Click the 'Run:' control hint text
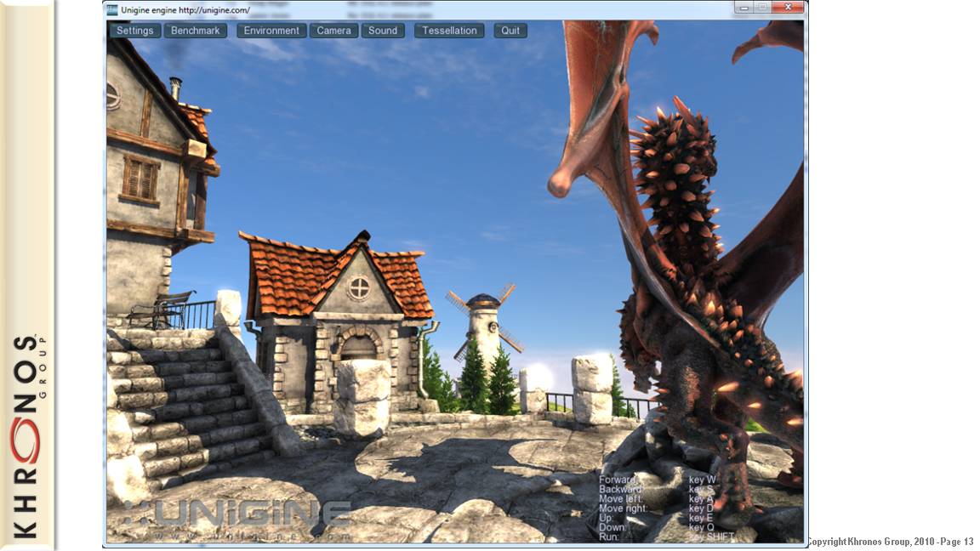The width and height of the screenshot is (980, 551). (x=609, y=537)
